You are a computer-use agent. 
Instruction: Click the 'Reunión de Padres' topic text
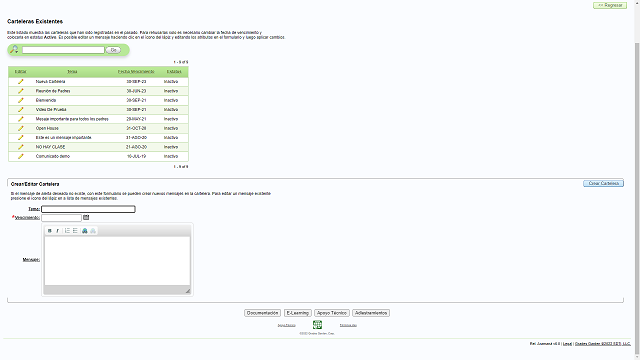53,91
